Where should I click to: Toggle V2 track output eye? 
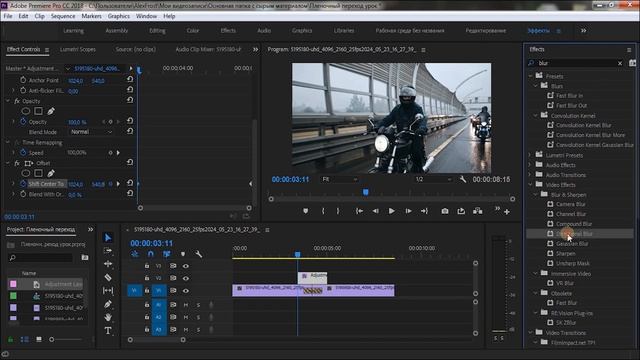coord(186,278)
